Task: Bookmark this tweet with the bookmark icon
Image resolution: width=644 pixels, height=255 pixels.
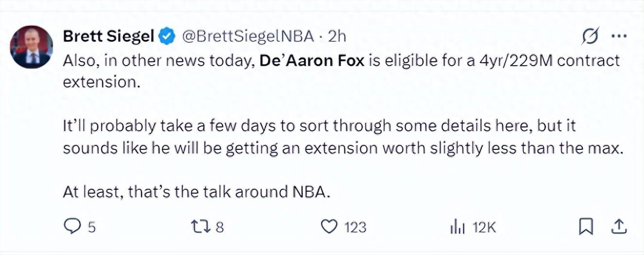Action: tap(586, 226)
